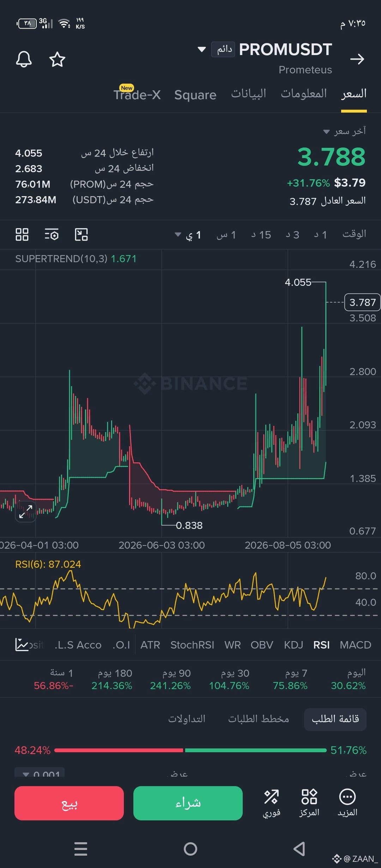Tap the 1 سنة -56.86% performance

(x=54, y=679)
